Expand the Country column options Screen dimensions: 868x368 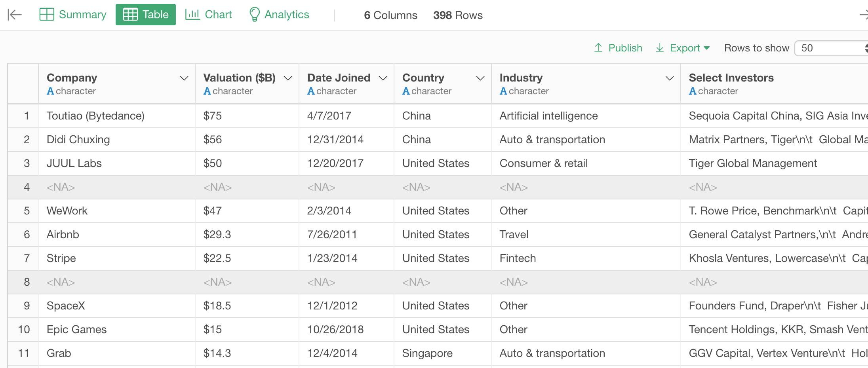480,78
